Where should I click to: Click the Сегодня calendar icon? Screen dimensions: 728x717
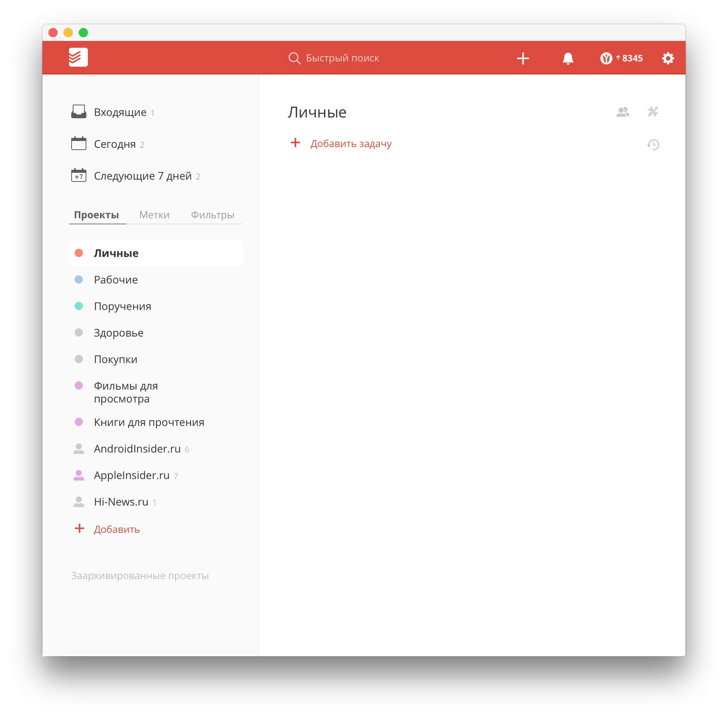pyautogui.click(x=78, y=143)
